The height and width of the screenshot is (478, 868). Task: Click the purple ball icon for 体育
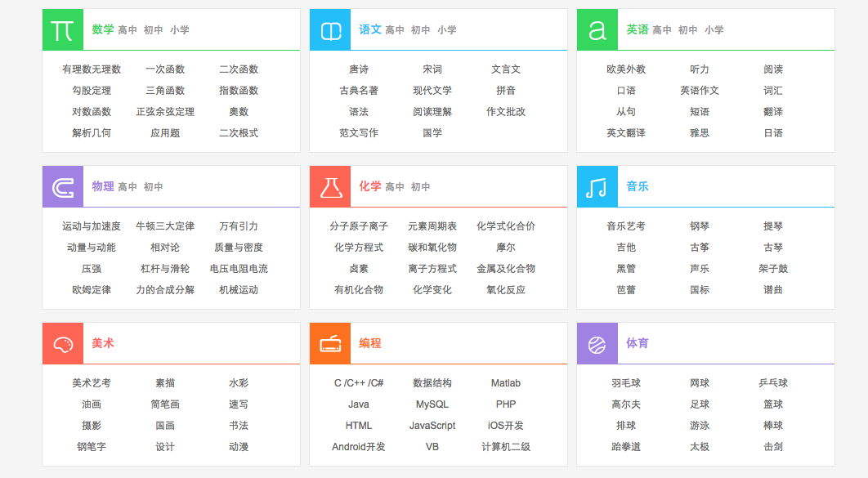pos(597,343)
